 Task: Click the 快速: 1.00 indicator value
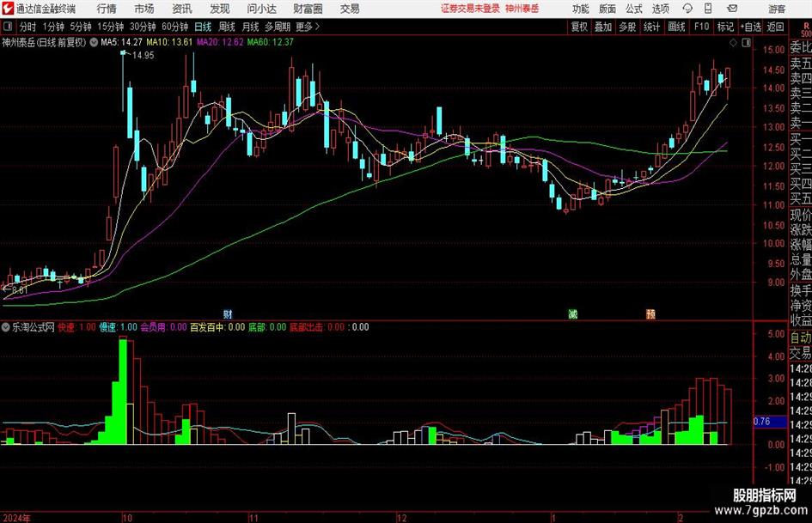pos(76,327)
